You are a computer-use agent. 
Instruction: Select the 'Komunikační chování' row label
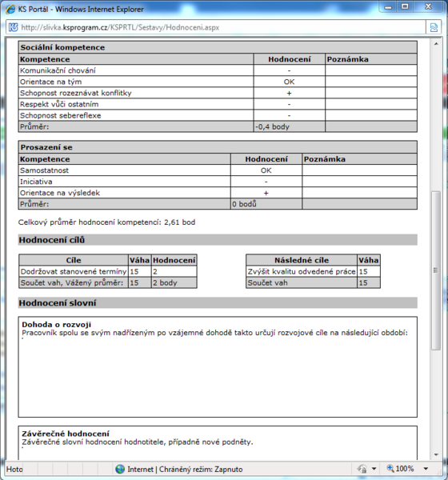58,70
